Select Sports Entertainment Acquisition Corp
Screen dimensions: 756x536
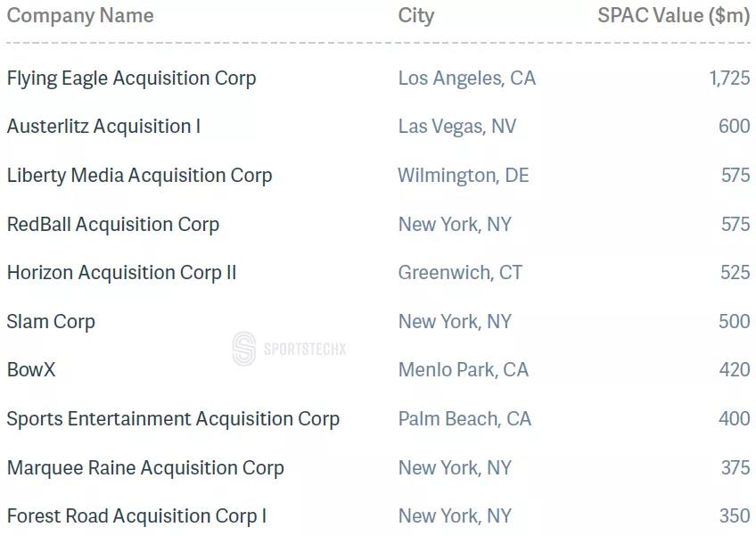[x=173, y=419]
